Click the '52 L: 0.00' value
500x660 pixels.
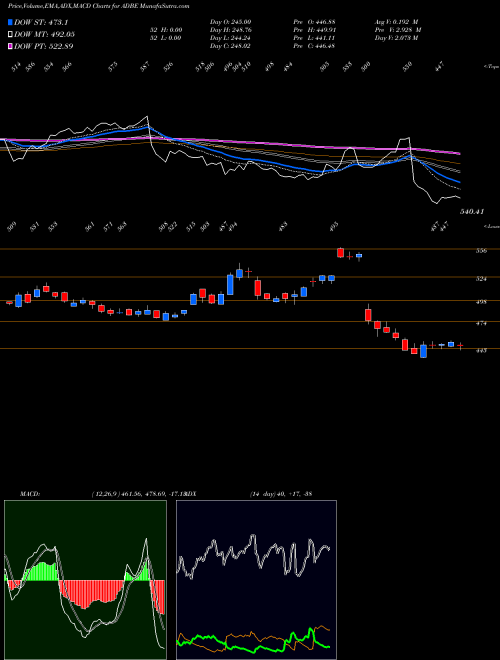point(165,38)
